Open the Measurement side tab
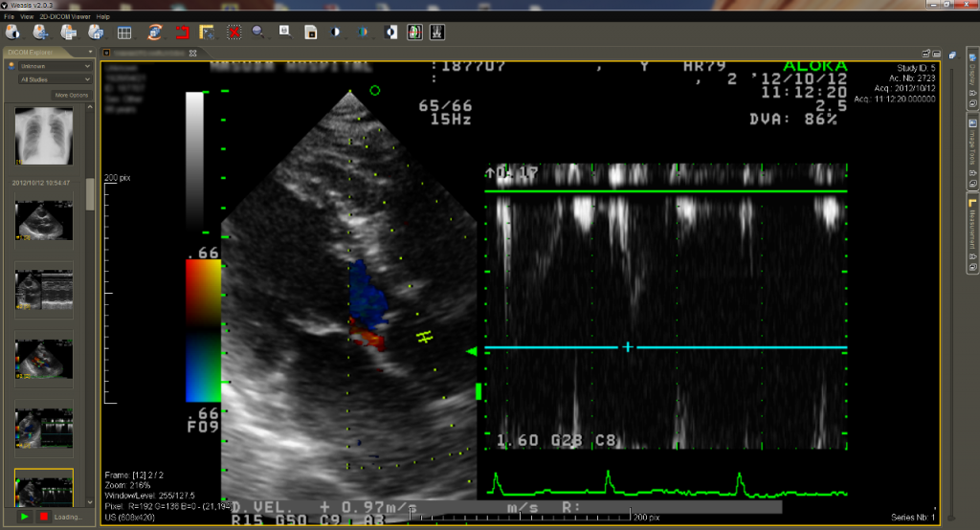The image size is (980, 530). [x=972, y=232]
